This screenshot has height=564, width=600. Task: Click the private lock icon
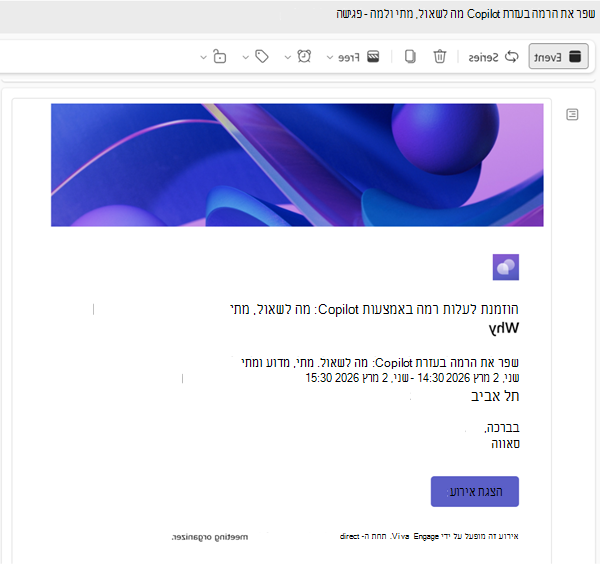(220, 56)
